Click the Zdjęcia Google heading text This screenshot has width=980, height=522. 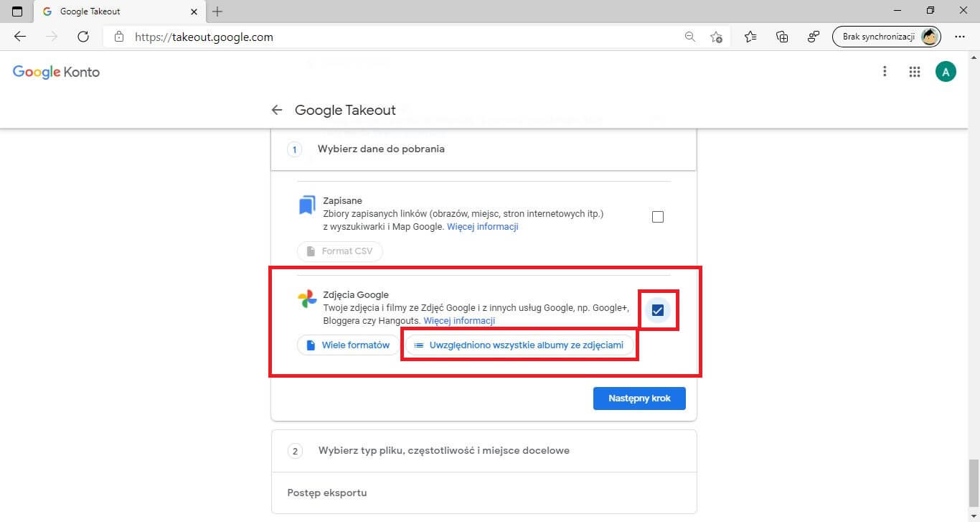coord(356,295)
